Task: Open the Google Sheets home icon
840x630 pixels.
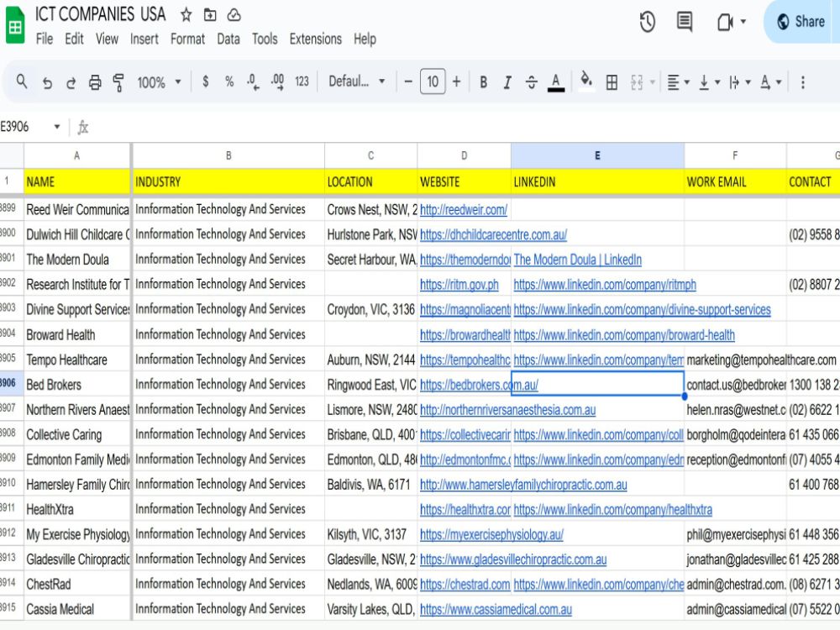Action: click(x=15, y=25)
